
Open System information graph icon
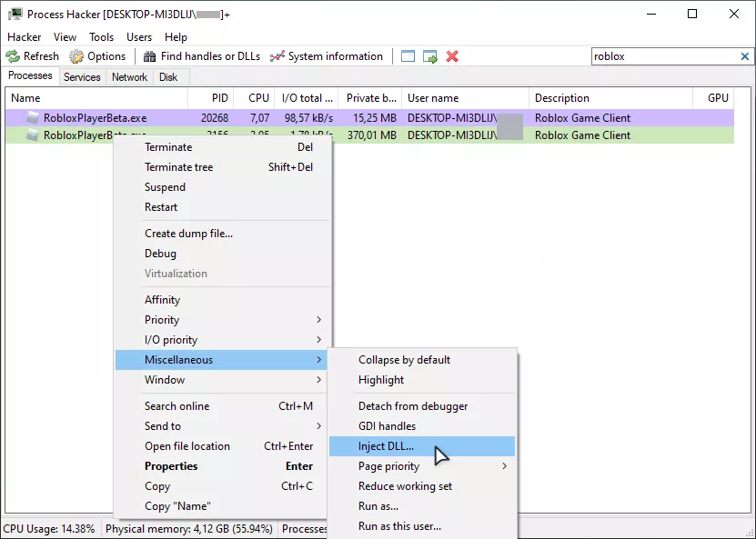pyautogui.click(x=277, y=56)
